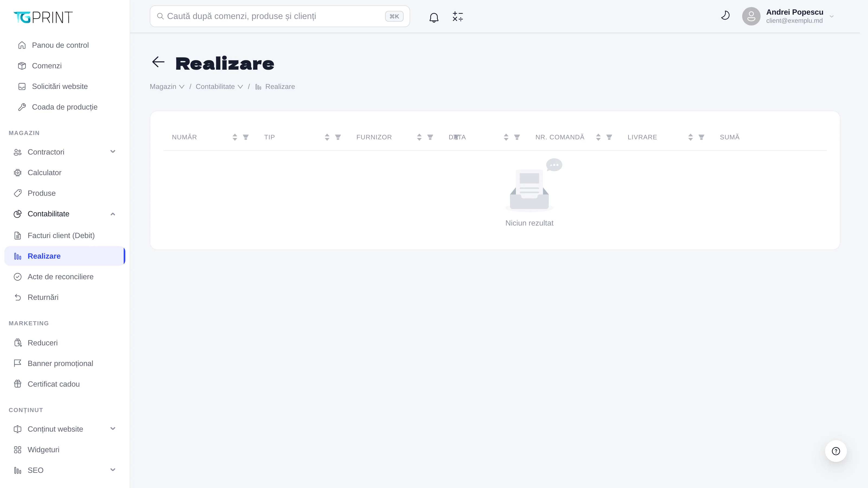The height and width of the screenshot is (488, 868).
Task: Sort by the Furnizor column
Action: coord(419,137)
